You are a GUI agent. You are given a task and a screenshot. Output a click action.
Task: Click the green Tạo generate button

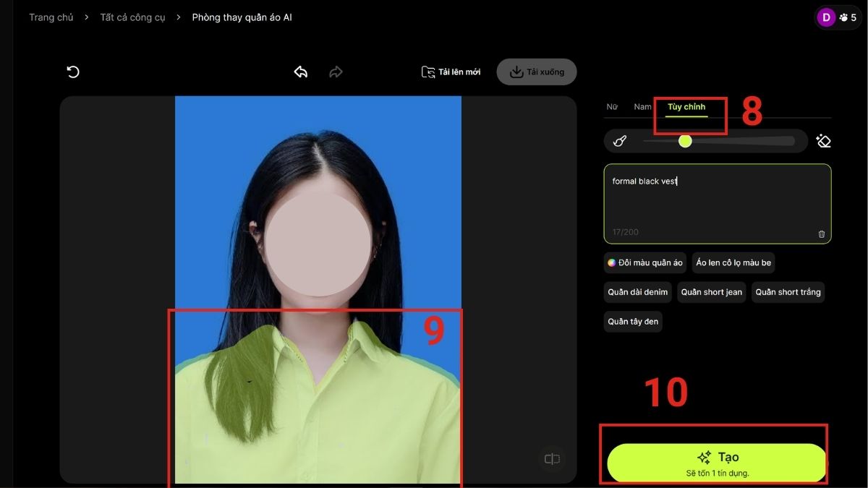tap(717, 463)
